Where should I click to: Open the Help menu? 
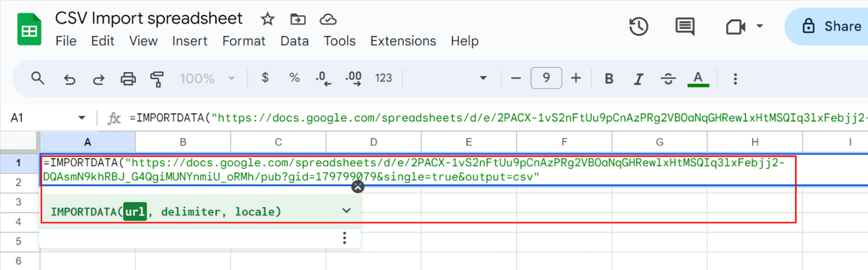465,41
